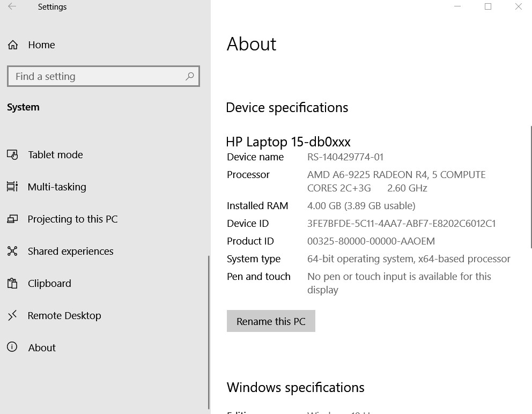Click the Tablet mode icon
Image resolution: width=532 pixels, height=414 pixels.
pyautogui.click(x=12, y=155)
